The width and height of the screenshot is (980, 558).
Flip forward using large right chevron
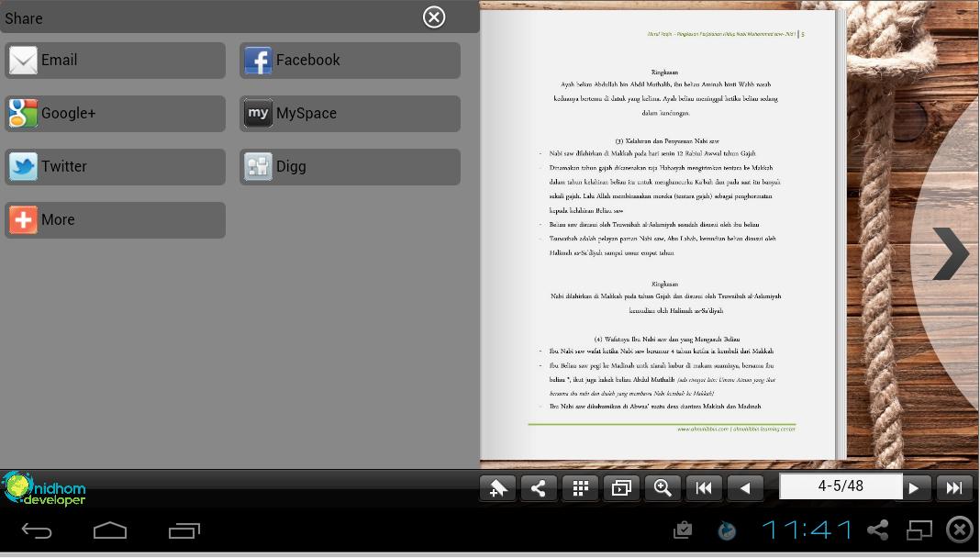coord(951,253)
